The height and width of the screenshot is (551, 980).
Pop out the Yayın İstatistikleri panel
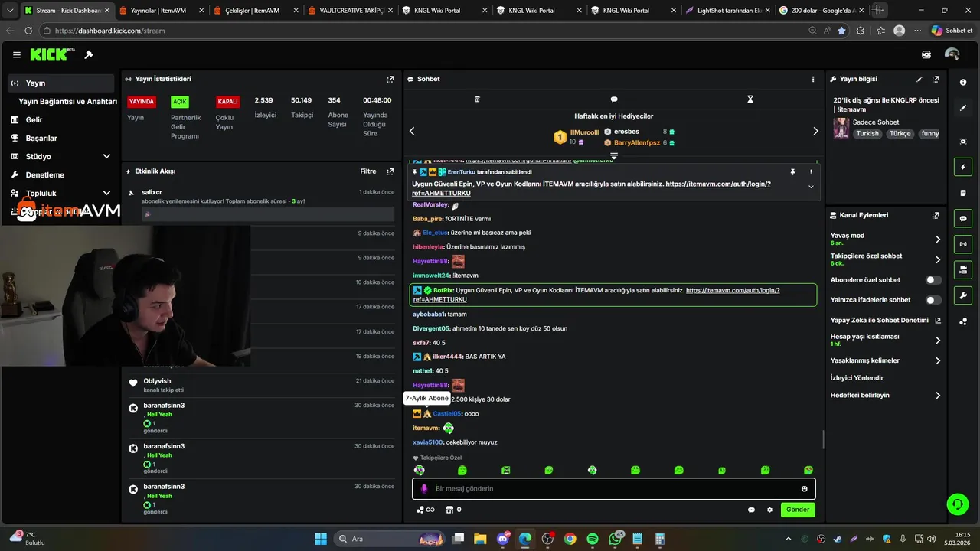click(390, 79)
